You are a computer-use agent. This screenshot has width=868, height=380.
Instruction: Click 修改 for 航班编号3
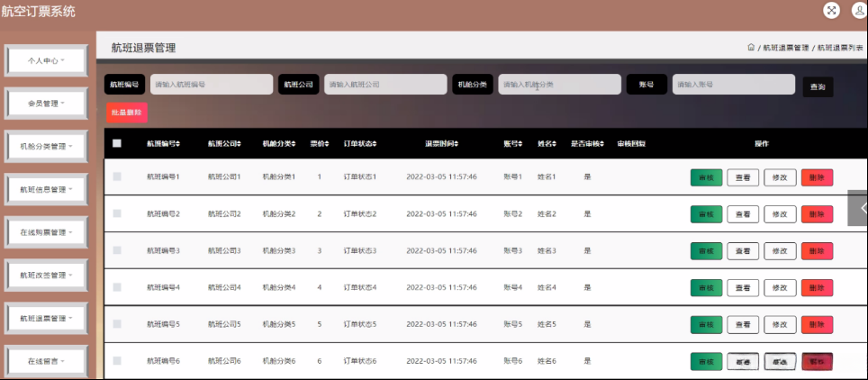(x=780, y=251)
